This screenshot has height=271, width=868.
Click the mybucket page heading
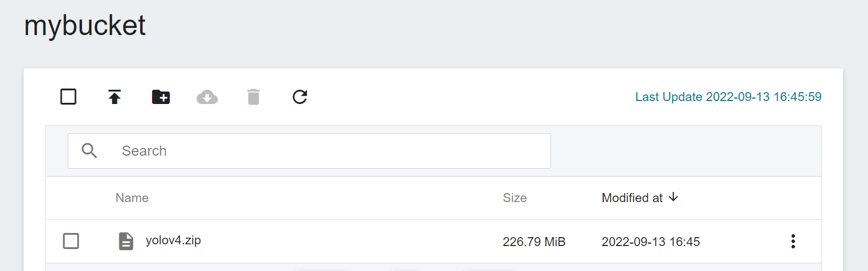click(85, 26)
